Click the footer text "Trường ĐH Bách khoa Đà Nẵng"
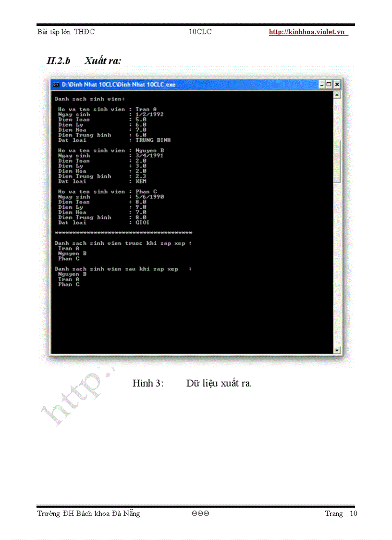392x540 pixels. tap(89, 514)
